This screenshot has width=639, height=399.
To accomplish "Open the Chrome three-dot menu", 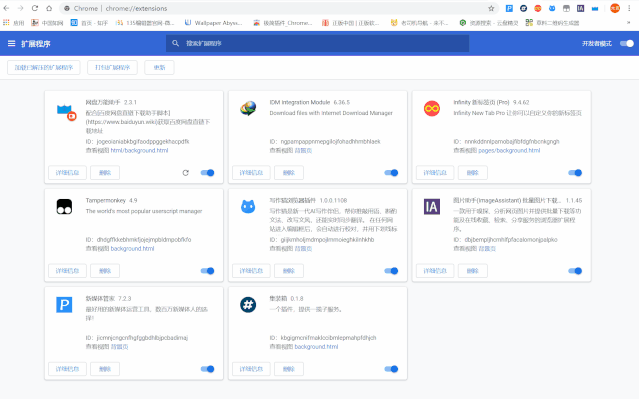I will click(x=629, y=8).
